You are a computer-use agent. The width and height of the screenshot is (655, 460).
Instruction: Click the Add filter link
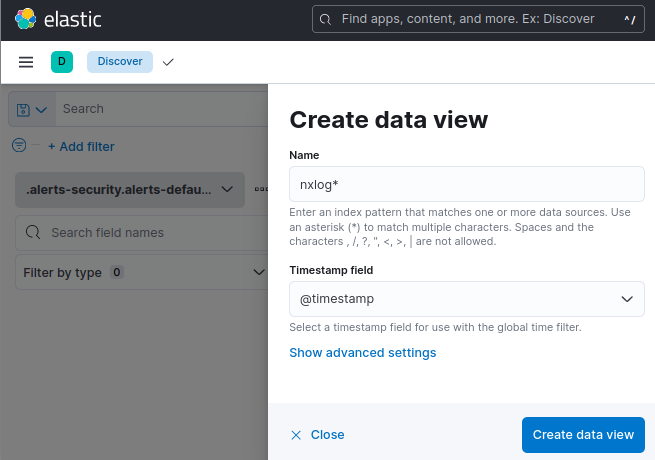pyautogui.click(x=81, y=146)
